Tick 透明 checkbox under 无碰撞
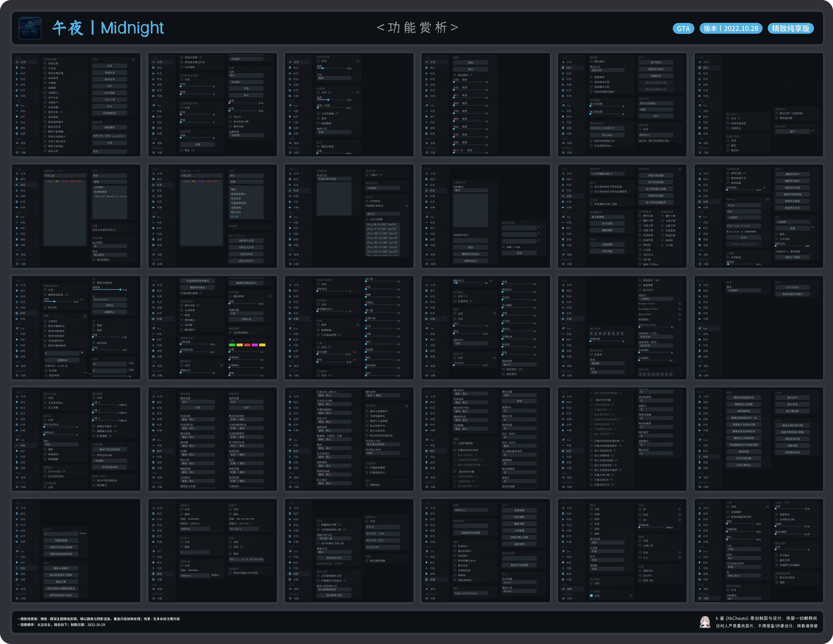 [x=318, y=118]
